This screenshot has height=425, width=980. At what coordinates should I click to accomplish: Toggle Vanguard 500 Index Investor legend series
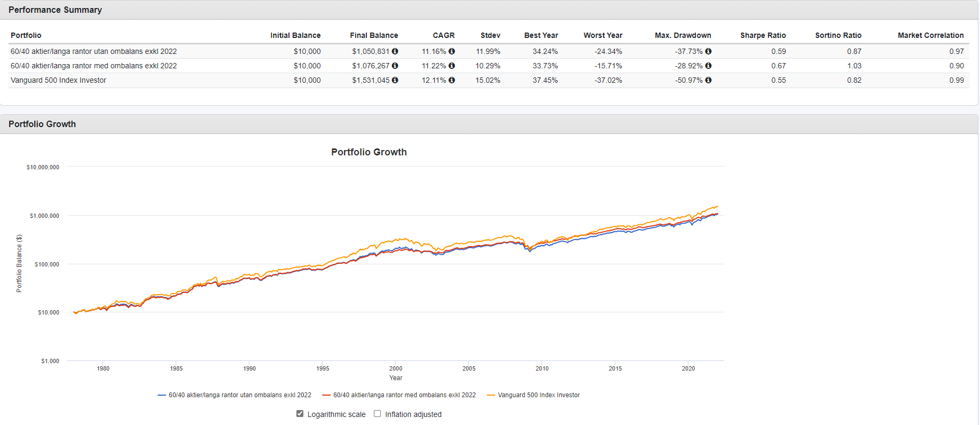(538, 395)
